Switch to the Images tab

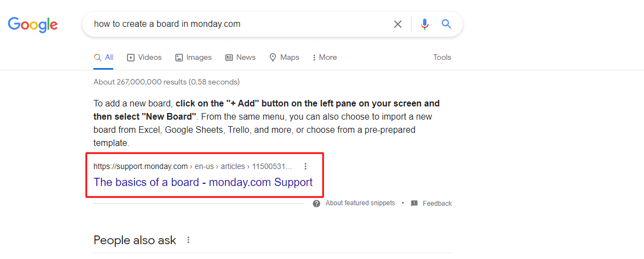[x=193, y=57]
